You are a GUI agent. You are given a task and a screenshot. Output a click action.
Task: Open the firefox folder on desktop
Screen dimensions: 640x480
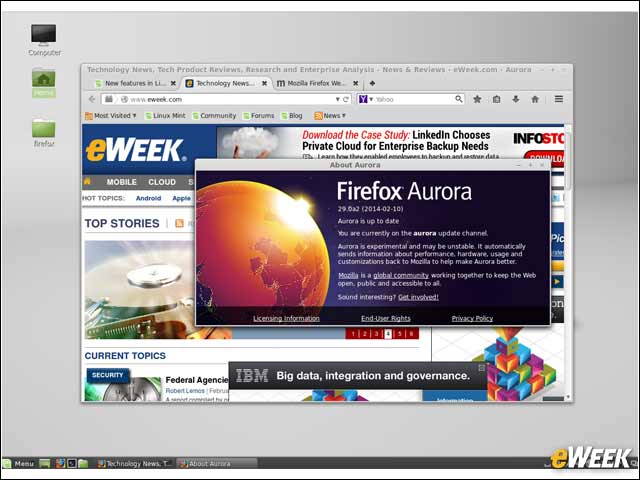[44, 133]
